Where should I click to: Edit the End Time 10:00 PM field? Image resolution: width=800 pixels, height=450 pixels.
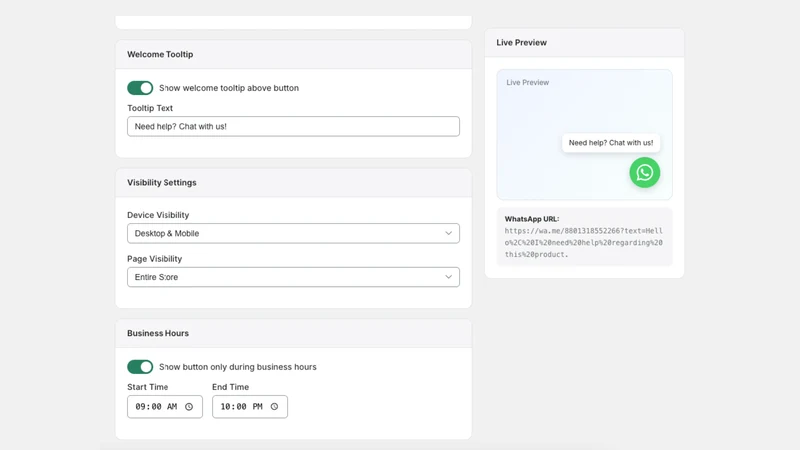pyautogui.click(x=250, y=407)
